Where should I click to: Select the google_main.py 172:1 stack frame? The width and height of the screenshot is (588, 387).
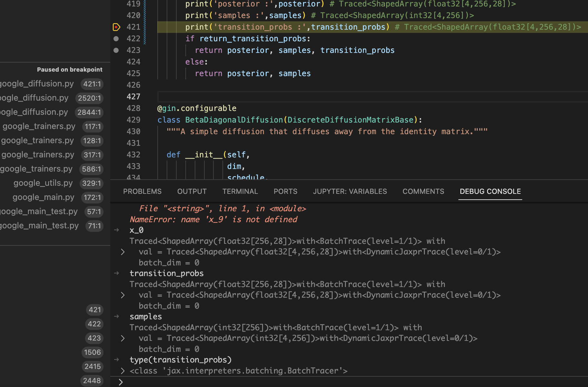click(44, 197)
